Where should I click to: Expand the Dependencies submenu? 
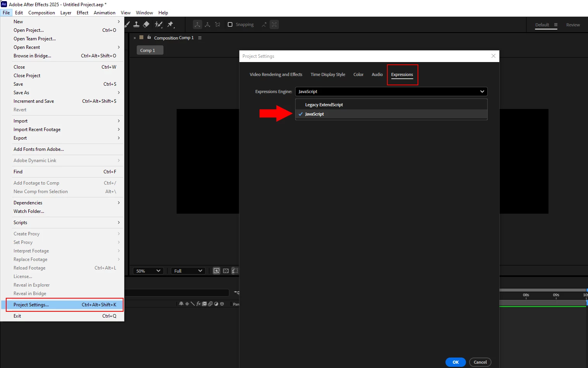point(62,203)
